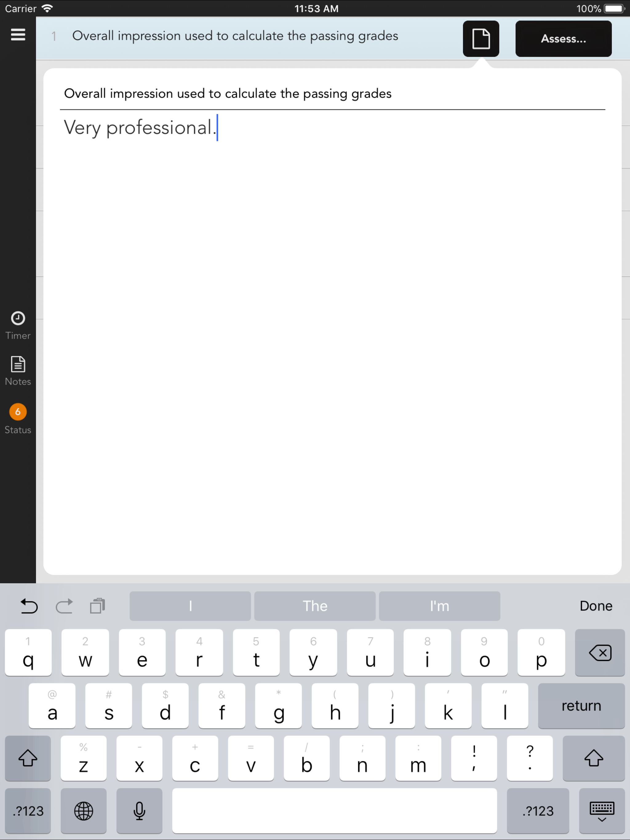630x840 pixels.
Task: Tap the a key
Action: (x=52, y=706)
